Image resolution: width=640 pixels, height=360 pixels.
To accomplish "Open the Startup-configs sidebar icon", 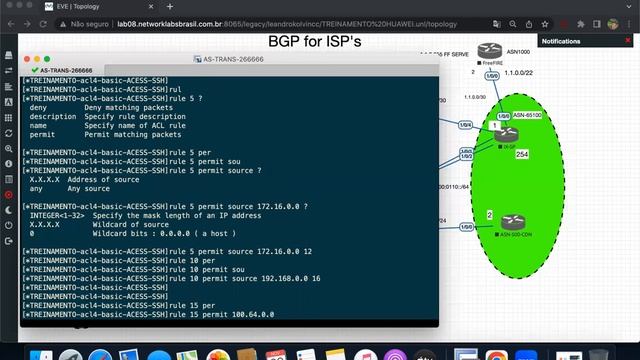I will click(9, 102).
